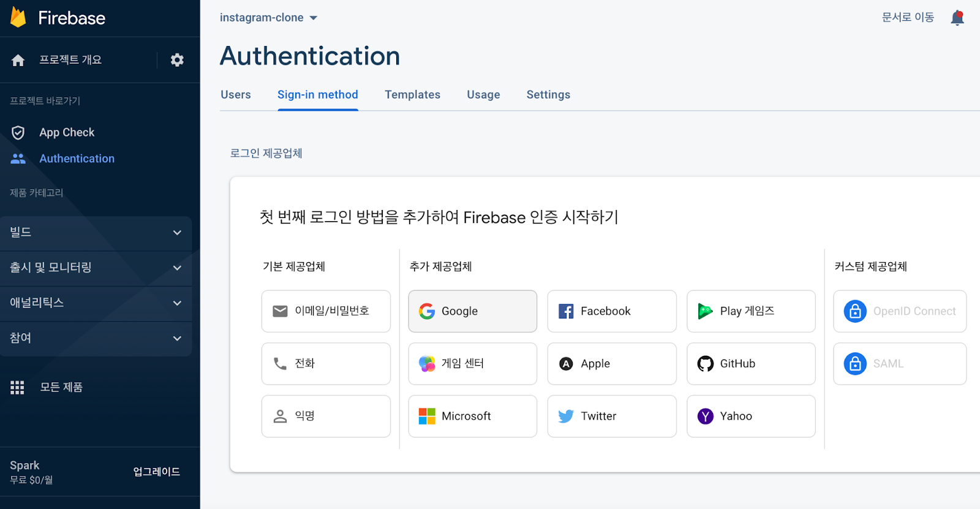Choose the Play 게임즈 provider button

pos(751,311)
